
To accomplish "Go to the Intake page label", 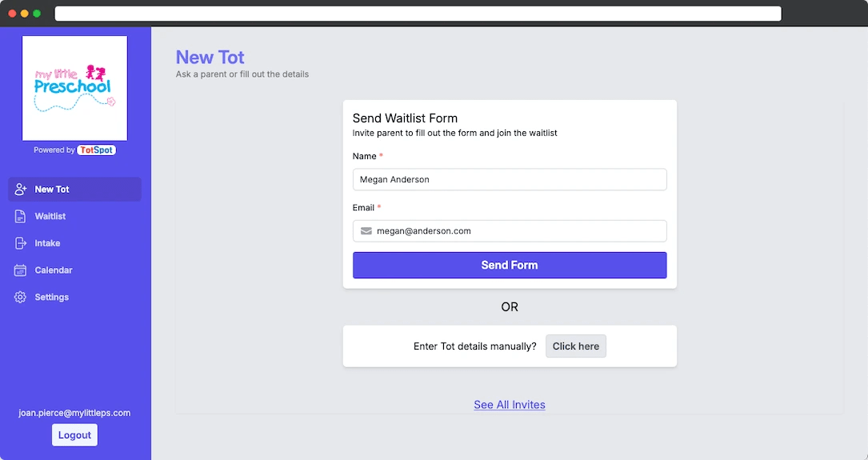I will [x=48, y=243].
